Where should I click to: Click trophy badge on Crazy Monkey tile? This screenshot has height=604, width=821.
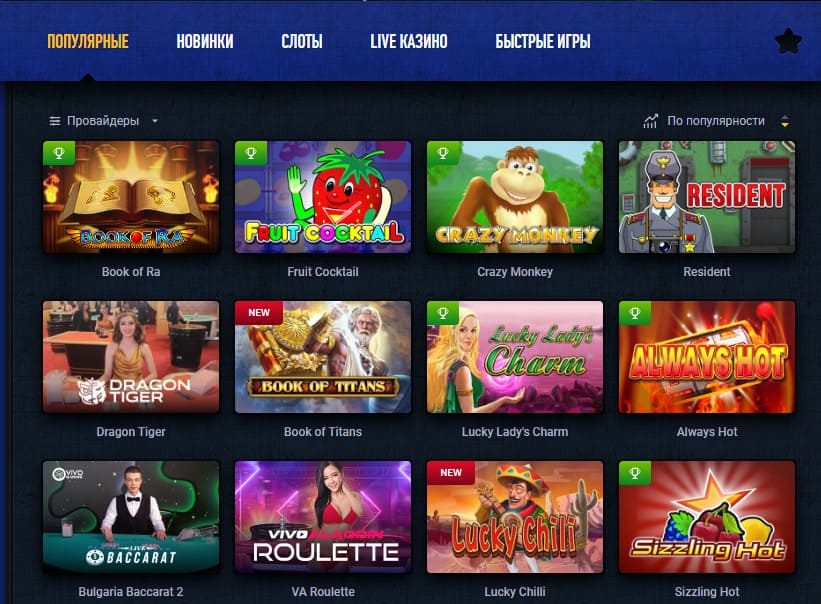pos(443,153)
